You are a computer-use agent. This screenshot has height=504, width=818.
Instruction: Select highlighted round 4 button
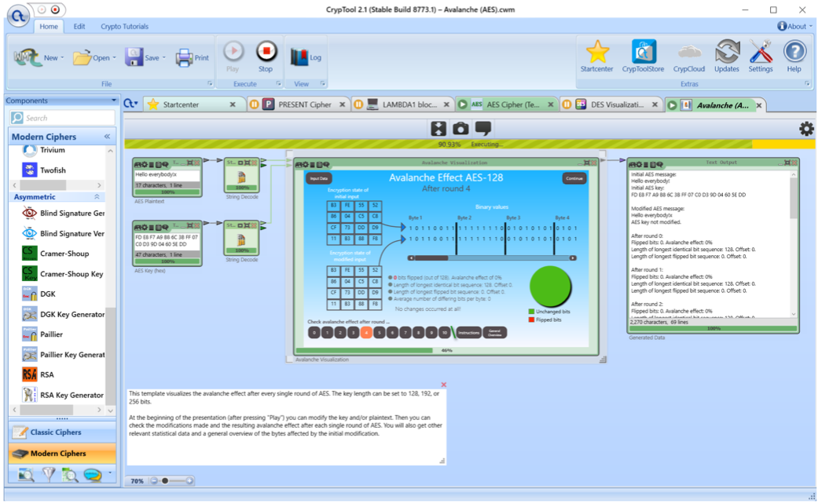click(366, 333)
